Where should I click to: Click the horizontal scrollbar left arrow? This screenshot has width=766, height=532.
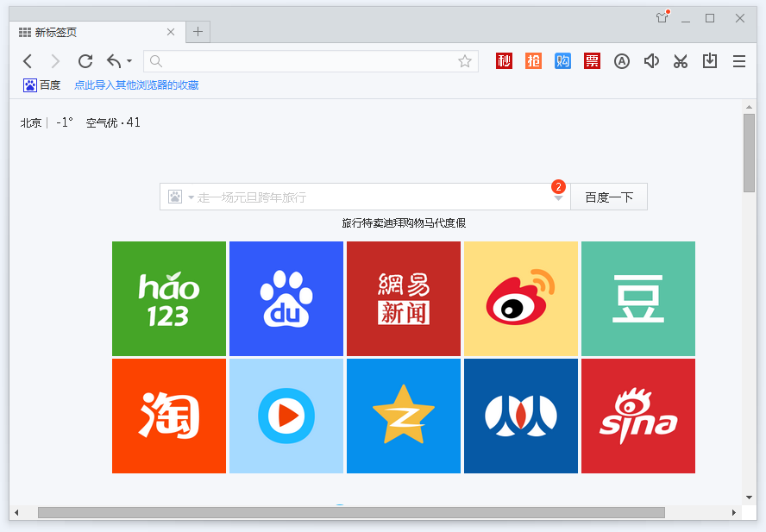tap(16, 512)
